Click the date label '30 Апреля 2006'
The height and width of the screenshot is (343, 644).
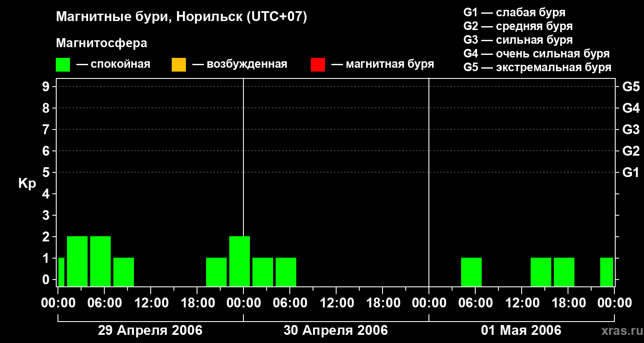pyautogui.click(x=336, y=330)
